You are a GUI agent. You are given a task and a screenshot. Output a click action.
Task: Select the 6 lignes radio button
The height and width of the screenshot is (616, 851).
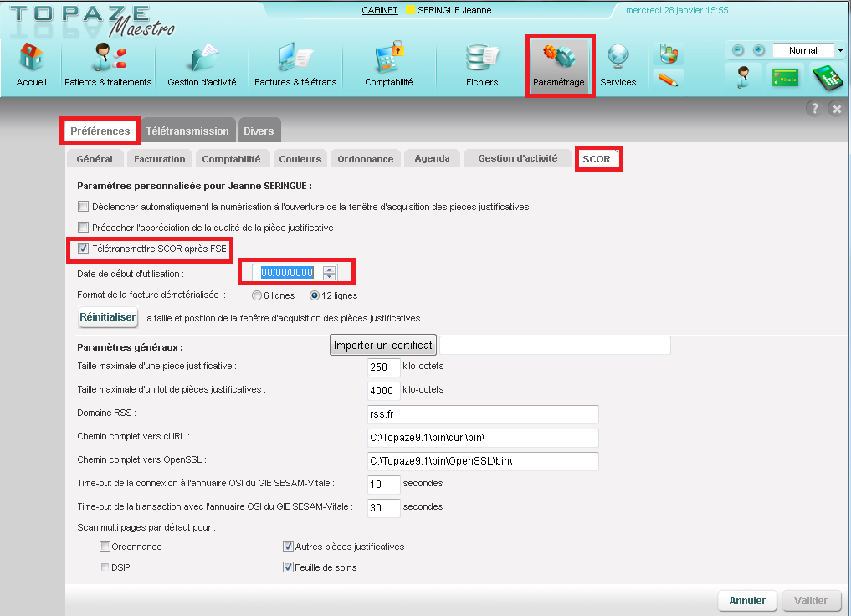(x=257, y=295)
